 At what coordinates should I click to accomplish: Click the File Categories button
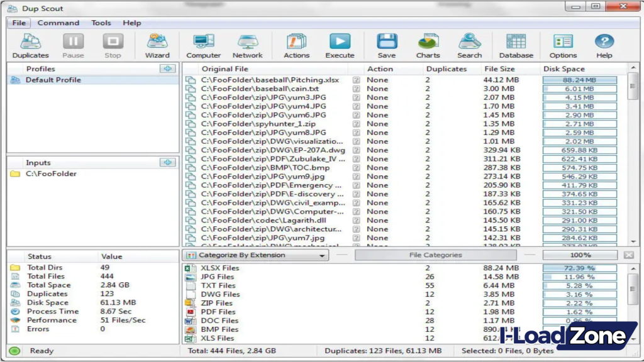(x=435, y=255)
